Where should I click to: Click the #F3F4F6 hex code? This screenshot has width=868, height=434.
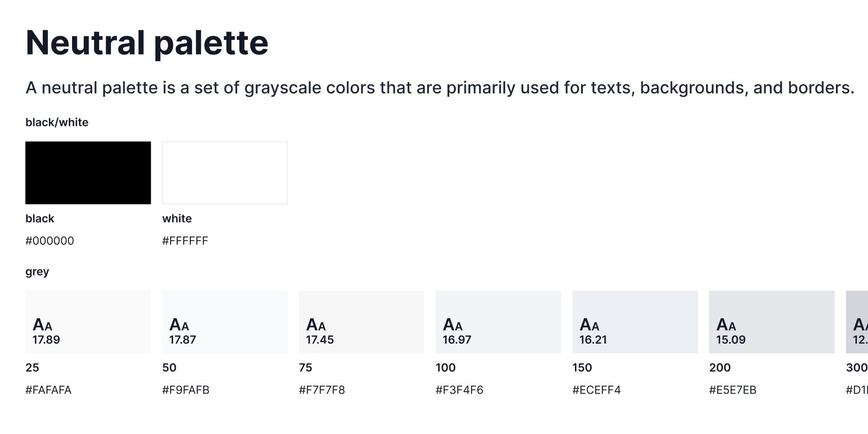click(459, 390)
